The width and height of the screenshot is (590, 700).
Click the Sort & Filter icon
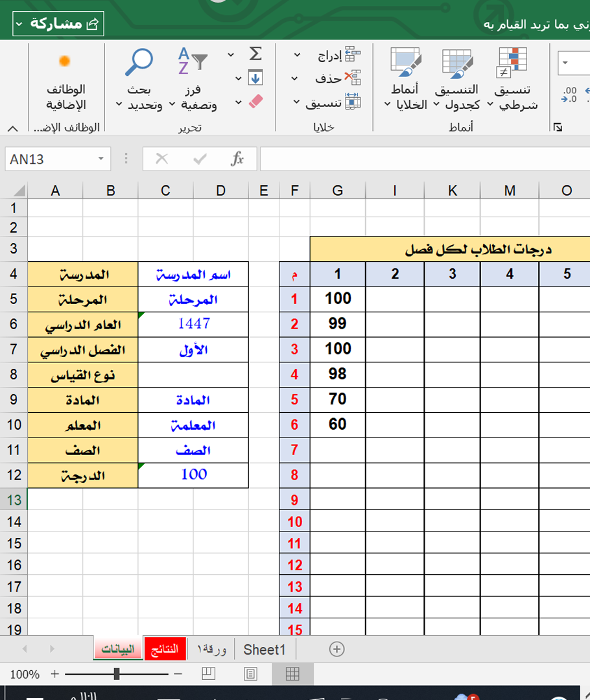(x=192, y=62)
